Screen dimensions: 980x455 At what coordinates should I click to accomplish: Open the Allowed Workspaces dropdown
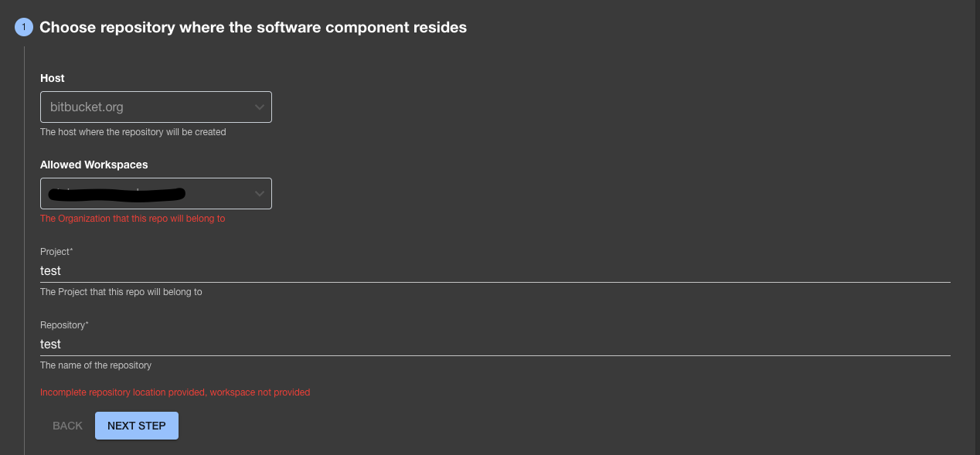155,193
